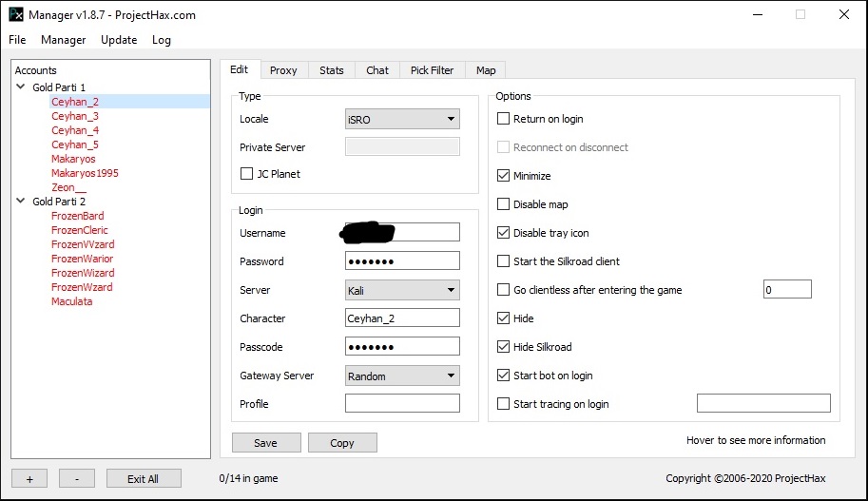
Task: Click the remove account minus button
Action: pyautogui.click(x=76, y=478)
